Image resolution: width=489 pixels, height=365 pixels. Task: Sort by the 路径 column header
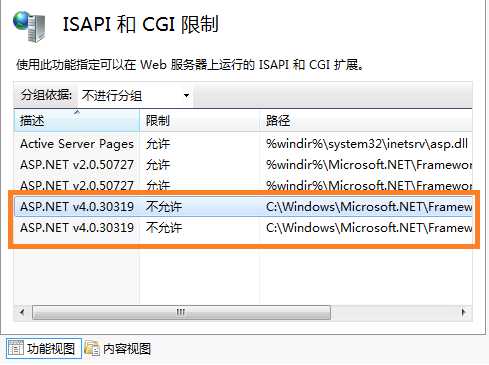tap(366, 120)
